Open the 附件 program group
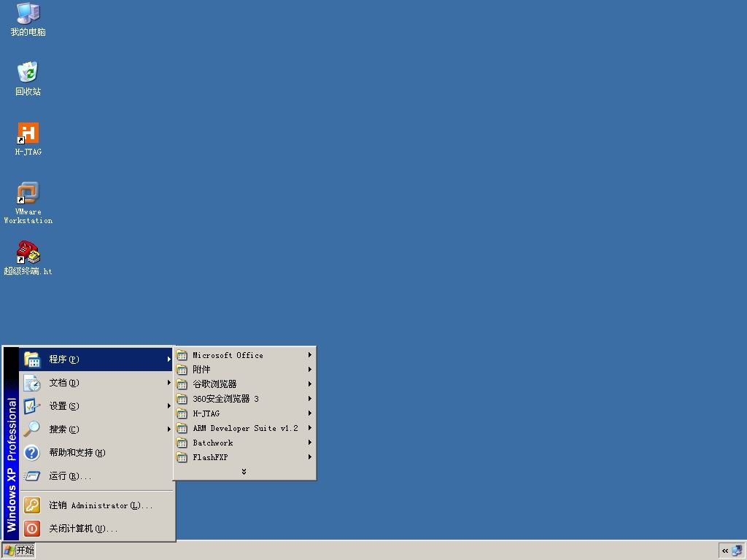 click(x=244, y=370)
